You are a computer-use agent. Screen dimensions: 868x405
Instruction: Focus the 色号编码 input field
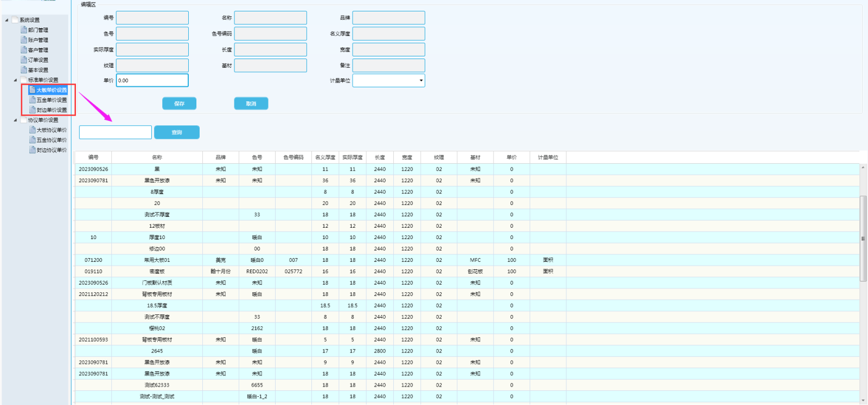271,34
